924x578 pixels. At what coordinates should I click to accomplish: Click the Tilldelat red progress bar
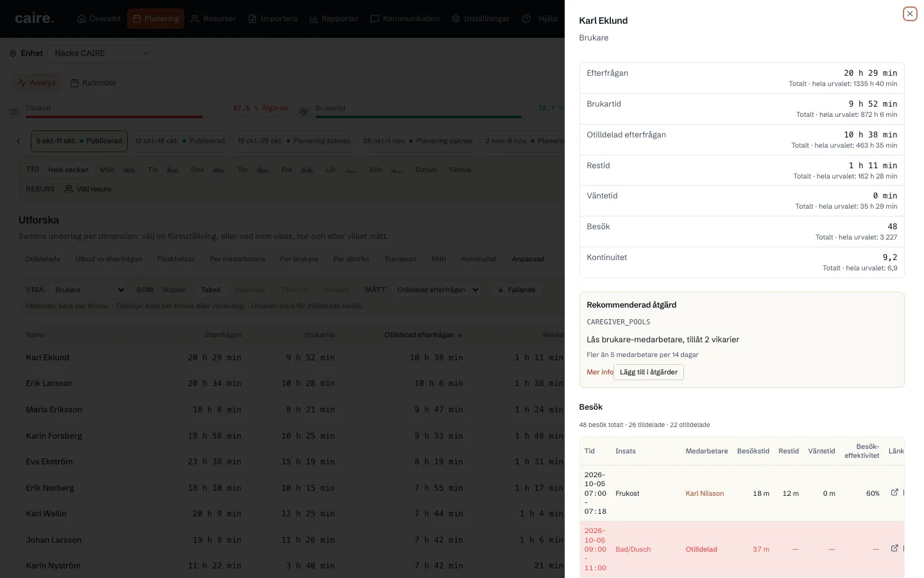click(157, 117)
